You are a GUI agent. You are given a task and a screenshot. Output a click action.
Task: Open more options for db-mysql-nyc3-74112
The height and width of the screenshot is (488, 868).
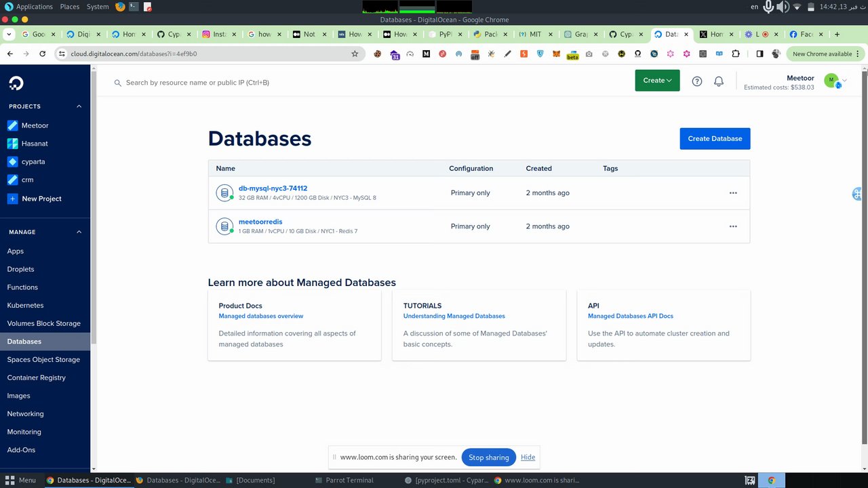(x=733, y=193)
